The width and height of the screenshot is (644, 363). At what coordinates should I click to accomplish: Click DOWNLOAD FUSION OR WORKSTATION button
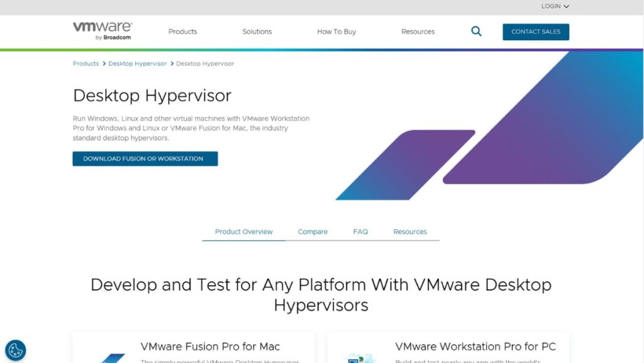coord(145,159)
